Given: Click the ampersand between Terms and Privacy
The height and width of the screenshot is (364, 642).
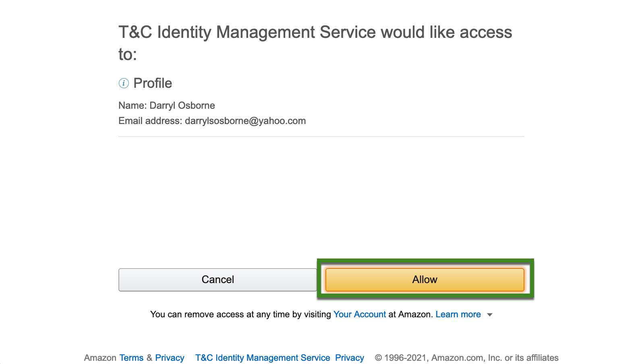Looking at the screenshot, I should [x=149, y=358].
